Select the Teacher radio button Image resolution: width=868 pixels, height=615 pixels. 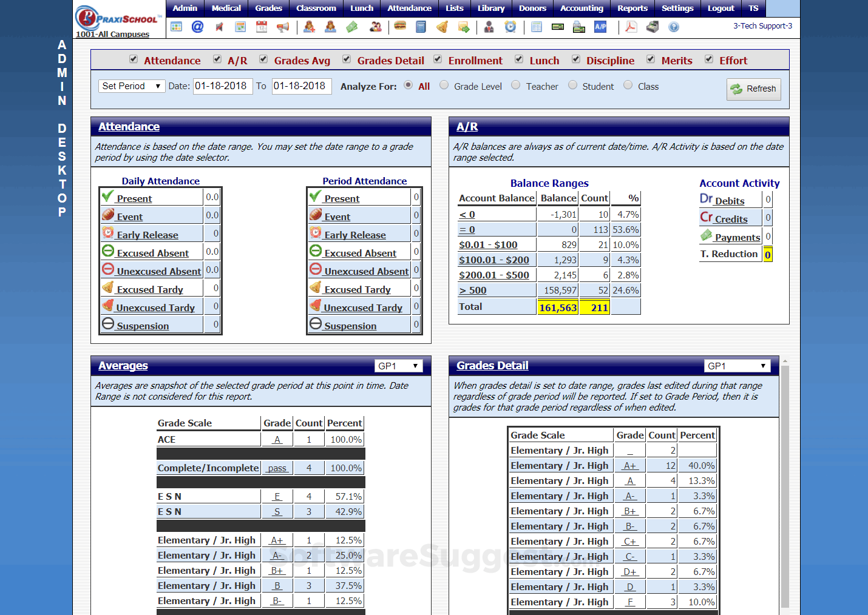515,85
